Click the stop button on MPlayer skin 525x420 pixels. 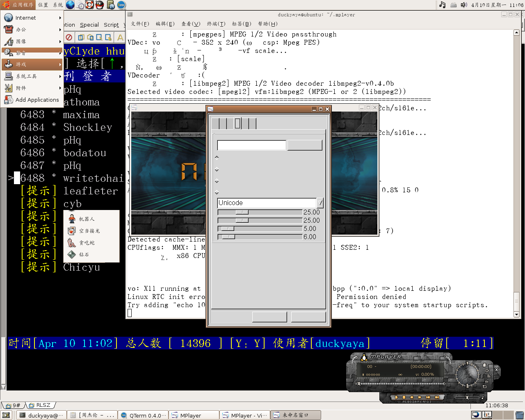pyautogui.click(x=404, y=397)
